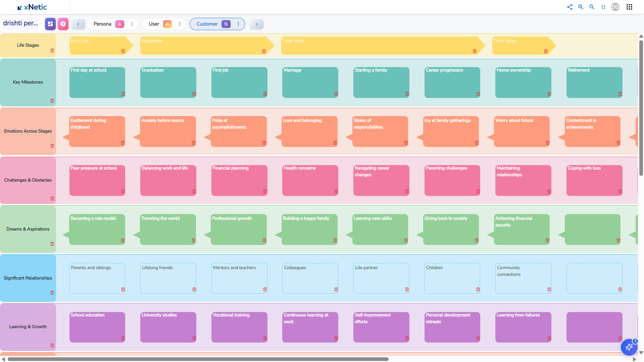644x362 pixels.
Task: Zoom in on the board
Action: point(581,7)
